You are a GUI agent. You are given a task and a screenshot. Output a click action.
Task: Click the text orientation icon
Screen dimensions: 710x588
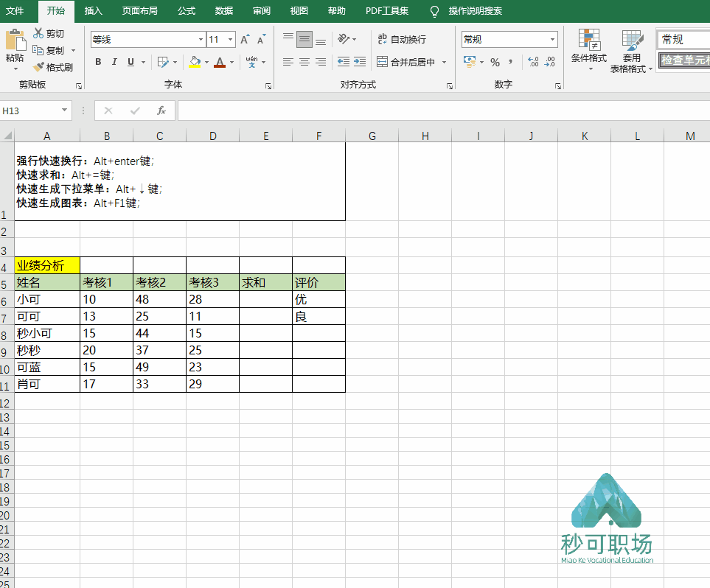click(x=344, y=39)
